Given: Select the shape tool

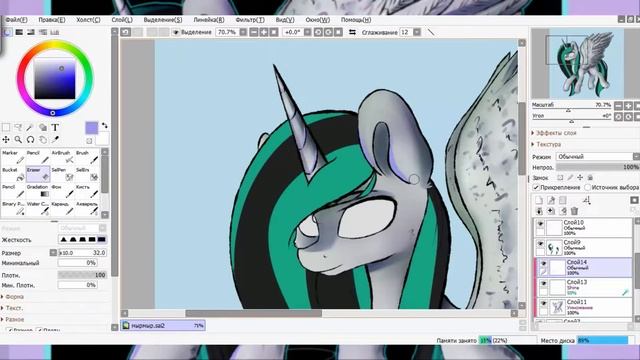Looking at the screenshot, I should point(43,127).
